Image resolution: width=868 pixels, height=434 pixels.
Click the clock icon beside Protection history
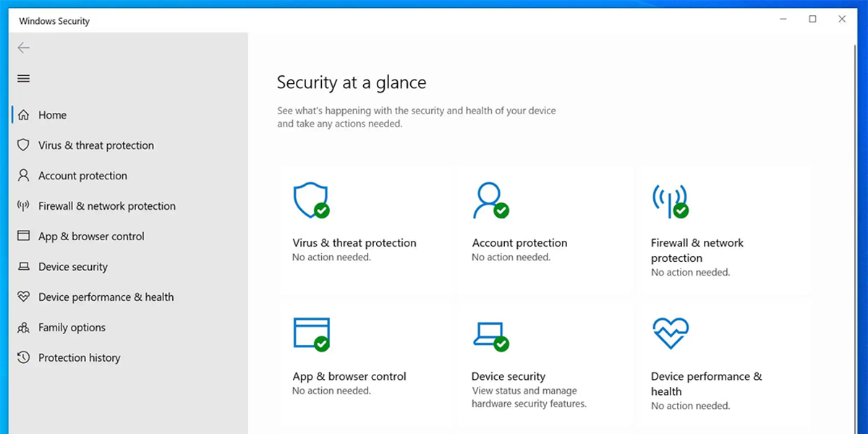pyautogui.click(x=24, y=358)
